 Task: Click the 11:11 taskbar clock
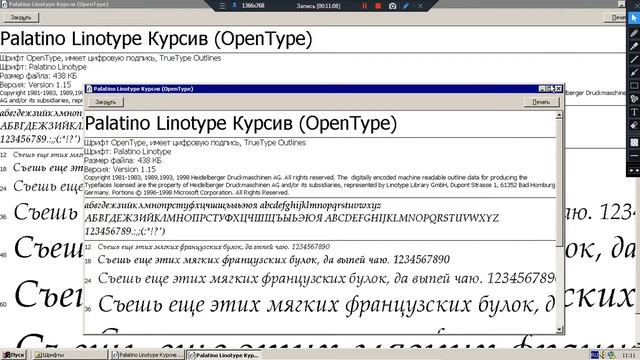point(629,355)
